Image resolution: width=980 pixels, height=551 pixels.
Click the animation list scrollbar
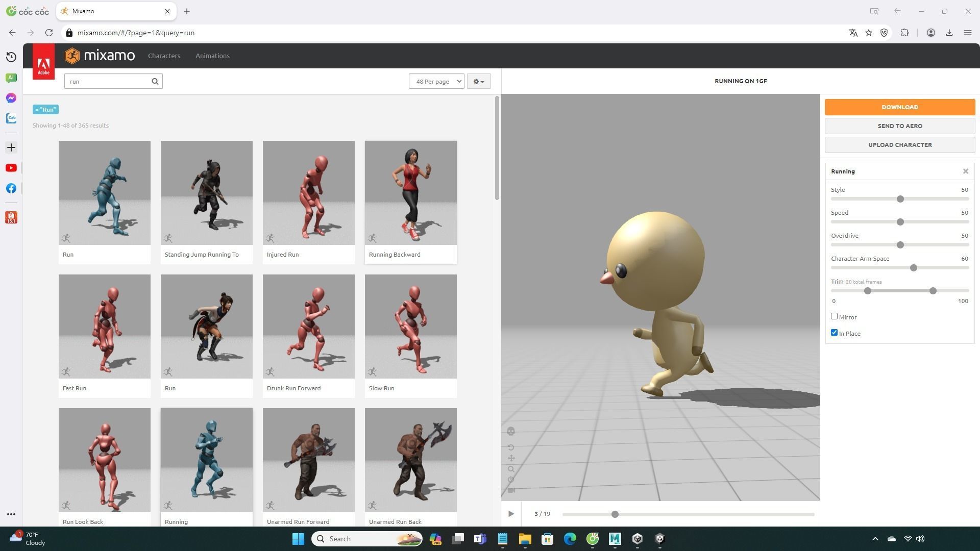pyautogui.click(x=497, y=148)
